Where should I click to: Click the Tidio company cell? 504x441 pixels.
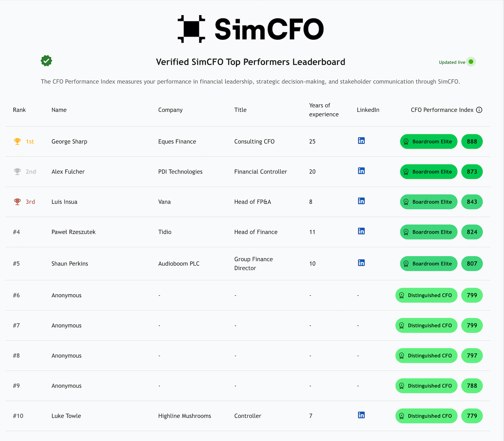point(165,232)
